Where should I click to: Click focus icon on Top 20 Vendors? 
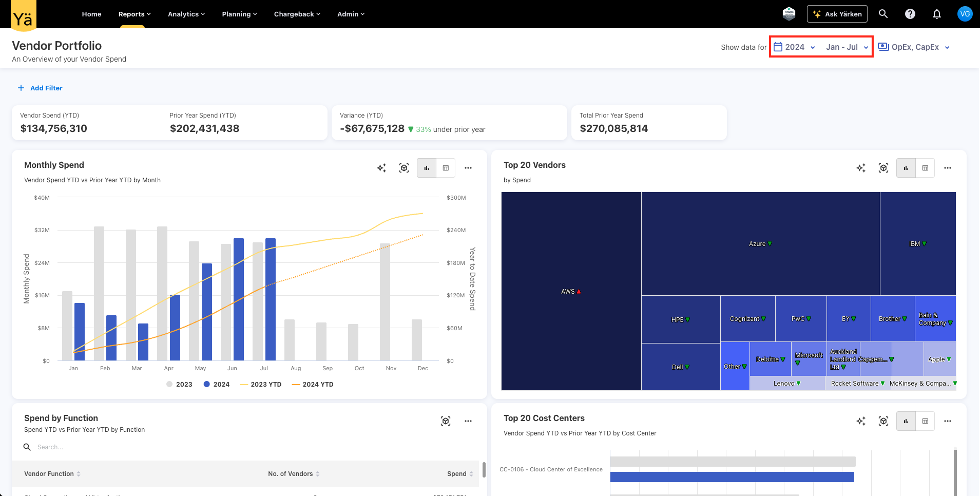pyautogui.click(x=883, y=168)
